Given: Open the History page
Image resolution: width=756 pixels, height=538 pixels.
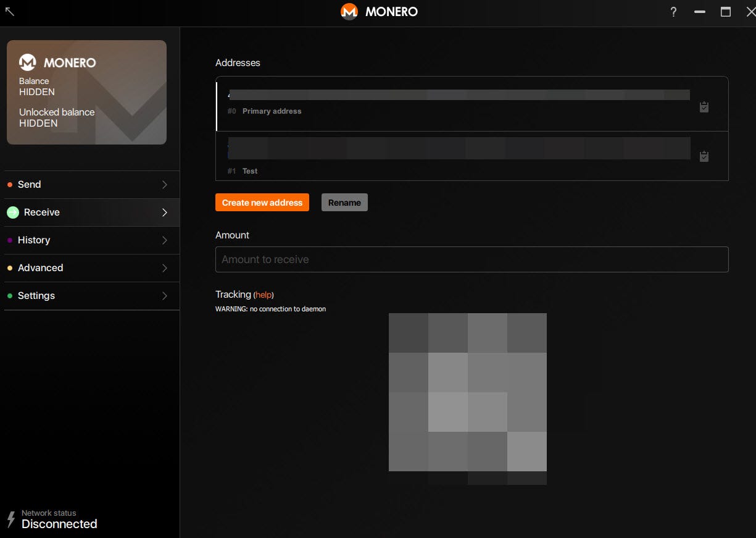Looking at the screenshot, I should click(92, 240).
